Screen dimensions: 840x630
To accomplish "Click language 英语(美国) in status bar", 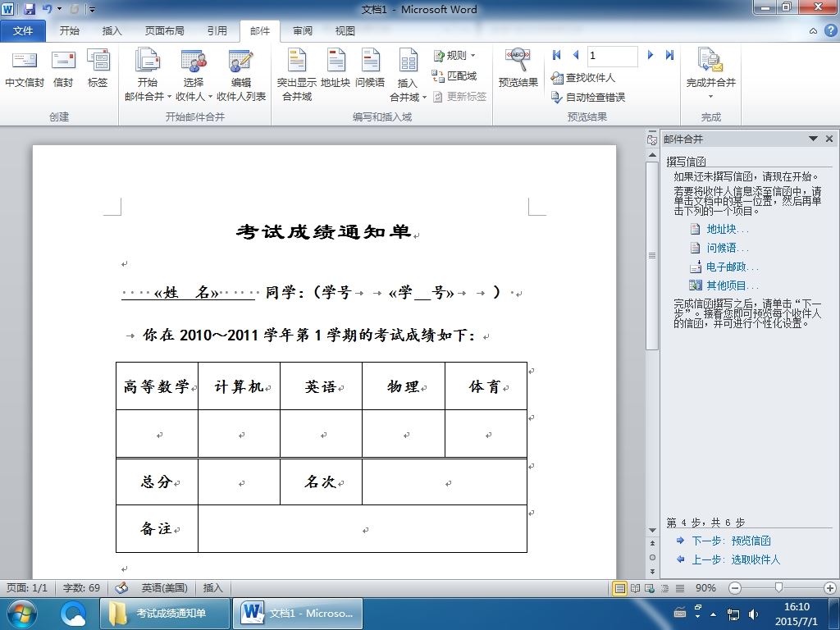I will click(x=164, y=587).
